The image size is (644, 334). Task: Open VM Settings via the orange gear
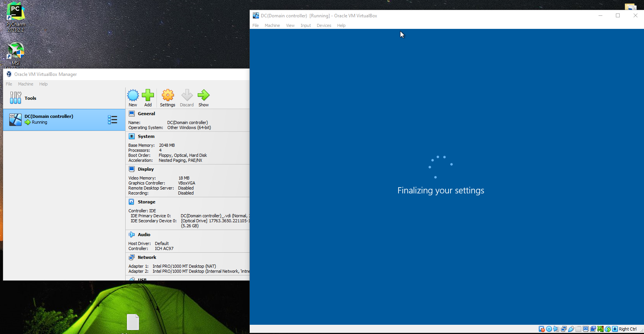coord(168,95)
